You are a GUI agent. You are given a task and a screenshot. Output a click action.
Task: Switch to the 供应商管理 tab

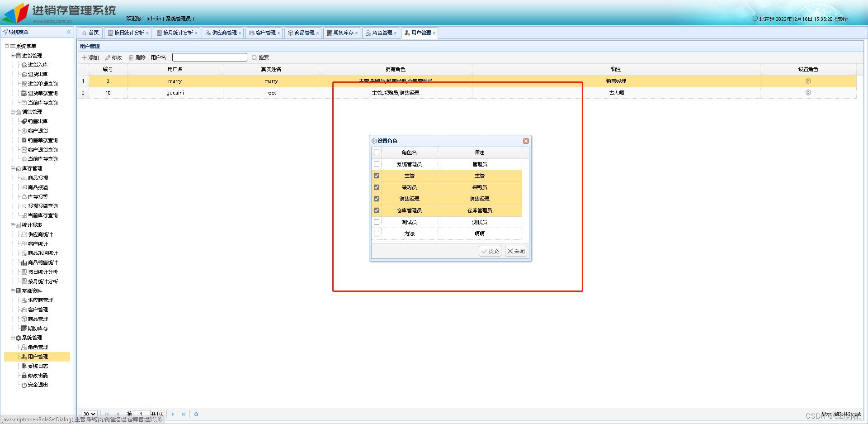(223, 33)
